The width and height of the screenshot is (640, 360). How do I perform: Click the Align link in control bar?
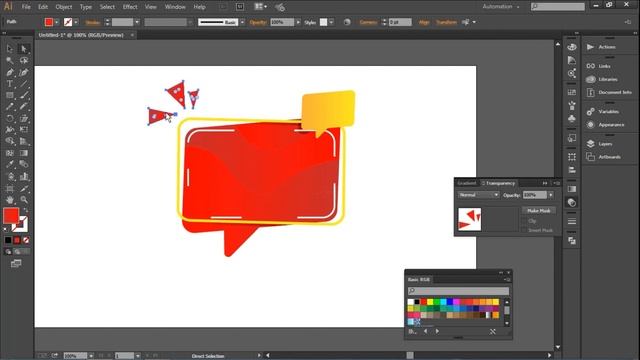tap(424, 22)
